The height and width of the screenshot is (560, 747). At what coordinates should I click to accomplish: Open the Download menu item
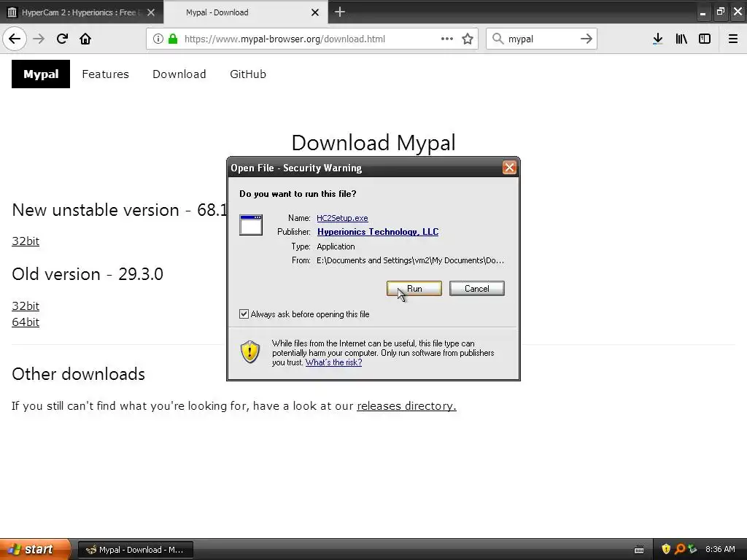coord(179,74)
